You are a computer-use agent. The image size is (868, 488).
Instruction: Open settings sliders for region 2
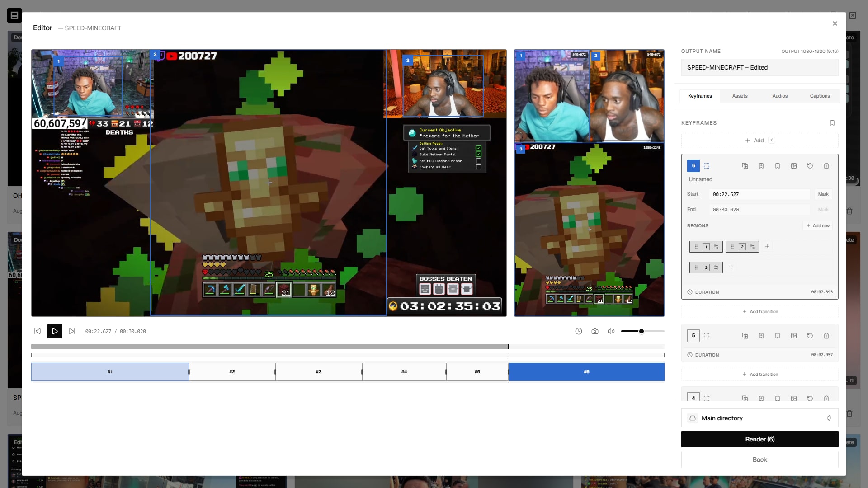[752, 247]
